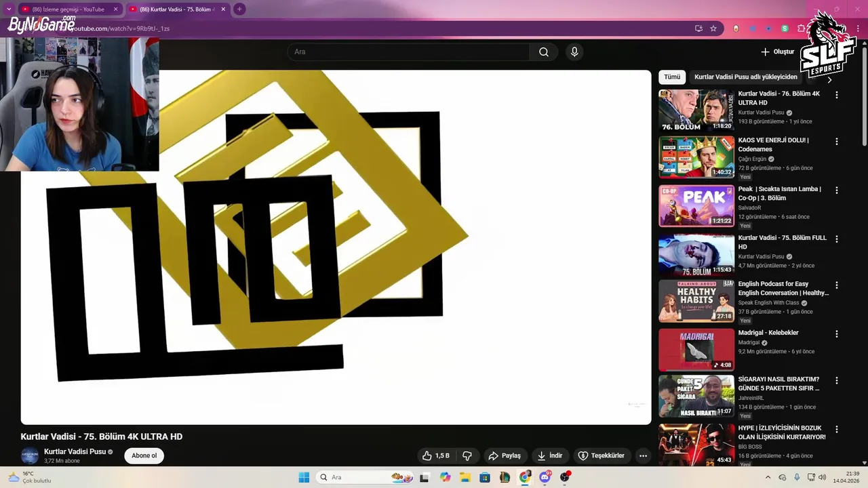Open the tab search dropdown arrow
The width and height of the screenshot is (868, 488).
coord(9,9)
